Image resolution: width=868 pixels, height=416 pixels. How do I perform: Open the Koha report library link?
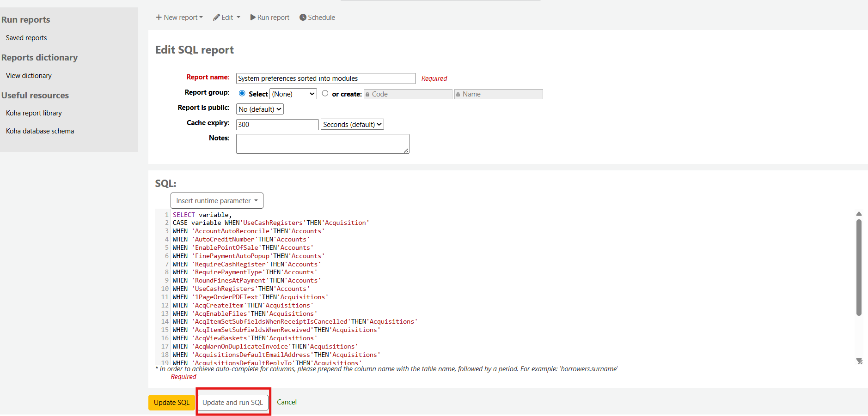click(34, 113)
